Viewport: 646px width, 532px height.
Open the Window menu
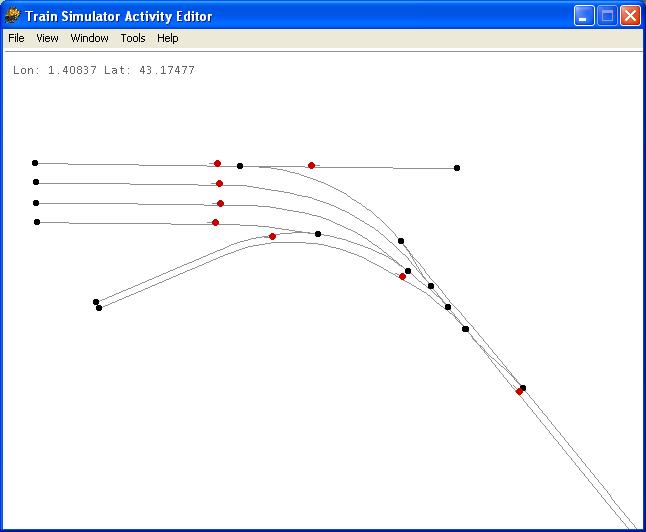point(89,38)
